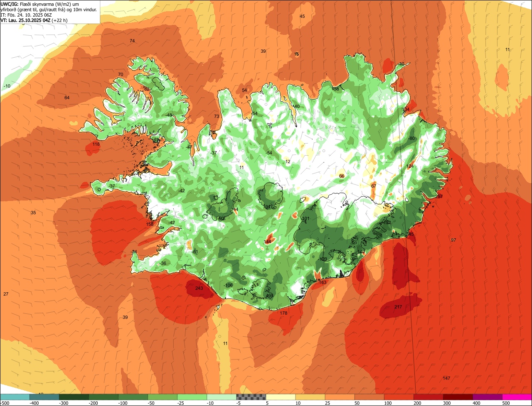The height and width of the screenshot is (406, 532).
Task: Click the value 73 in the northern bay
Action: click(217, 117)
